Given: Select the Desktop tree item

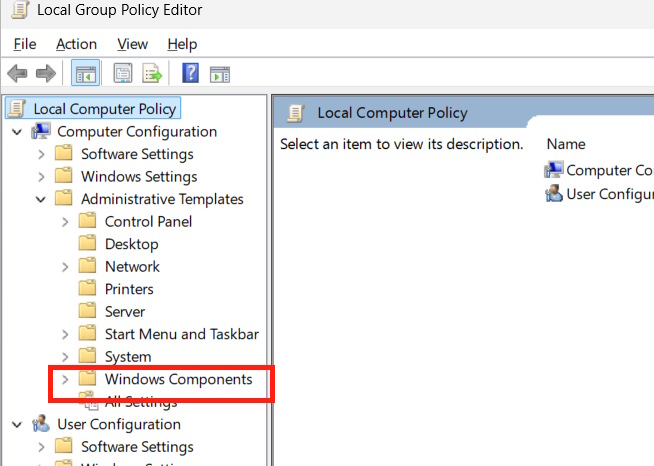Looking at the screenshot, I should [x=131, y=244].
